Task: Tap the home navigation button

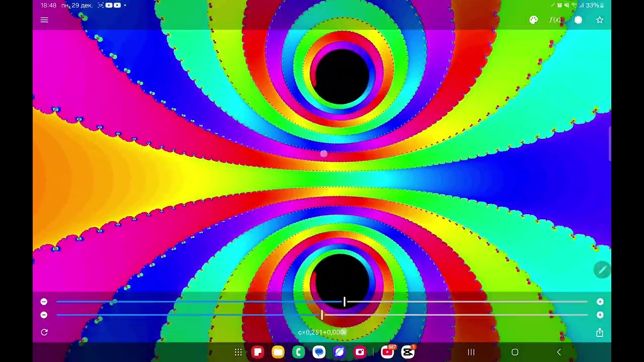Action: tap(515, 352)
